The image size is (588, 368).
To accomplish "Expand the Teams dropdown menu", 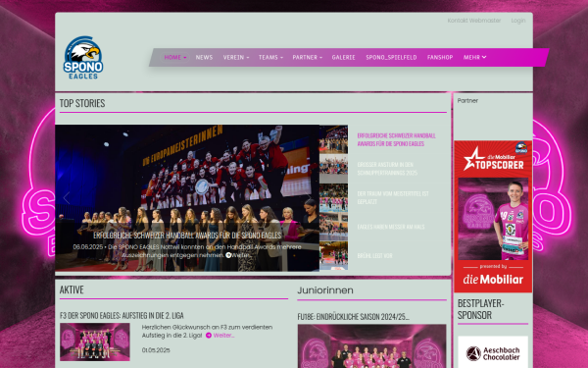I will 270,58.
